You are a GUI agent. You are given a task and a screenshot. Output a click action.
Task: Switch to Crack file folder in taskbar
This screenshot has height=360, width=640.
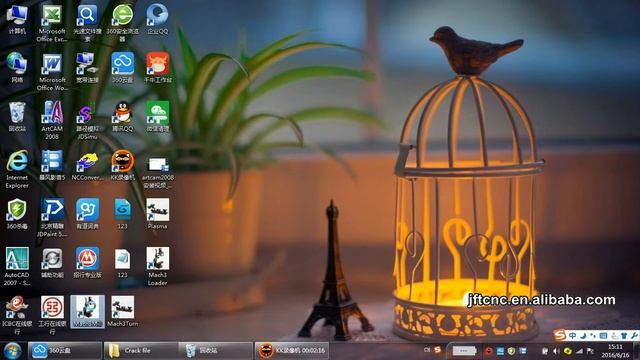(x=141, y=351)
